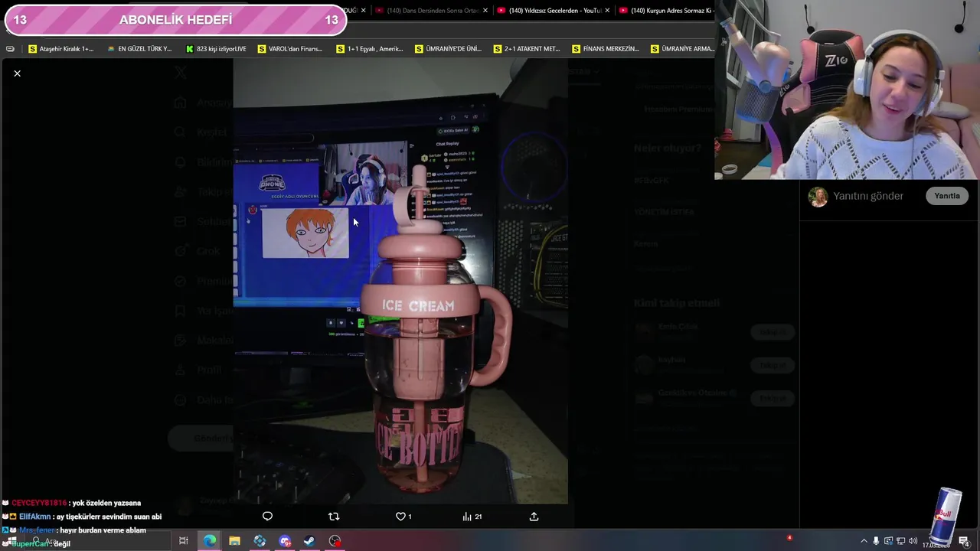Open Task View from the taskbar
The height and width of the screenshot is (551, 980).
184,541
